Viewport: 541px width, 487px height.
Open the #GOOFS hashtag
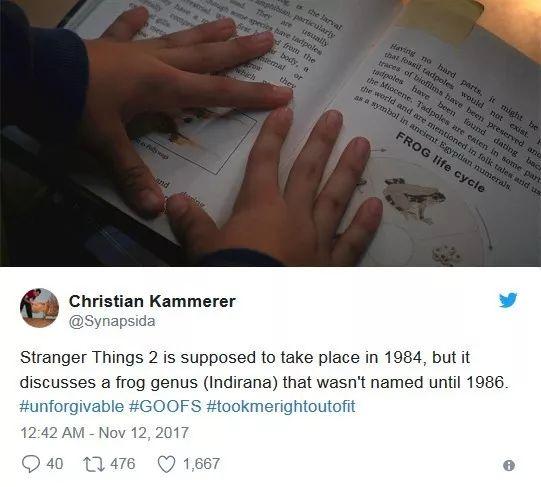(x=165, y=406)
